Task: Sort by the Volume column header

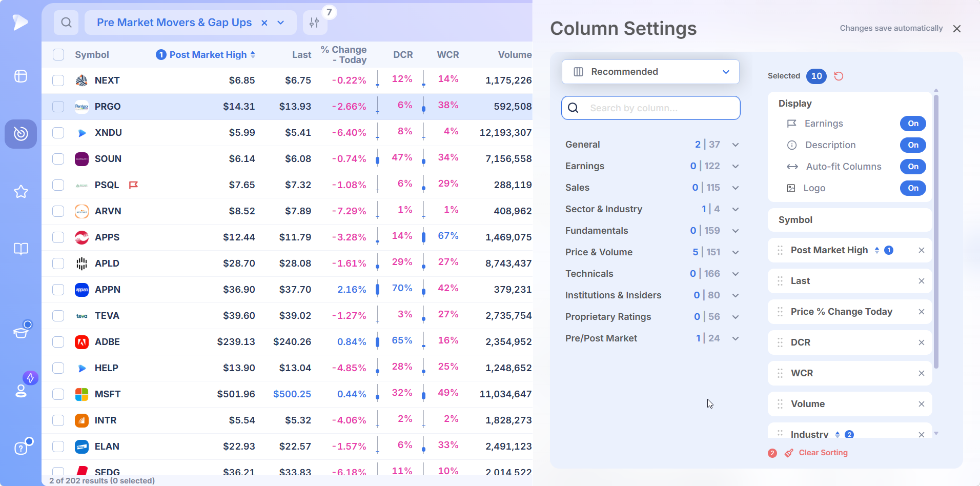Action: point(515,55)
